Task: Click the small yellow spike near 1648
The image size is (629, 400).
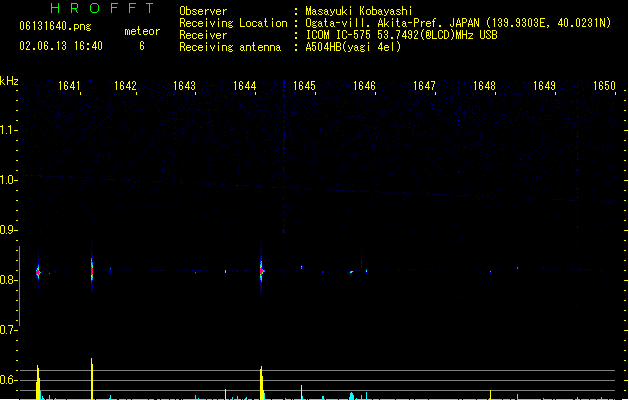Action: [x=490, y=394]
